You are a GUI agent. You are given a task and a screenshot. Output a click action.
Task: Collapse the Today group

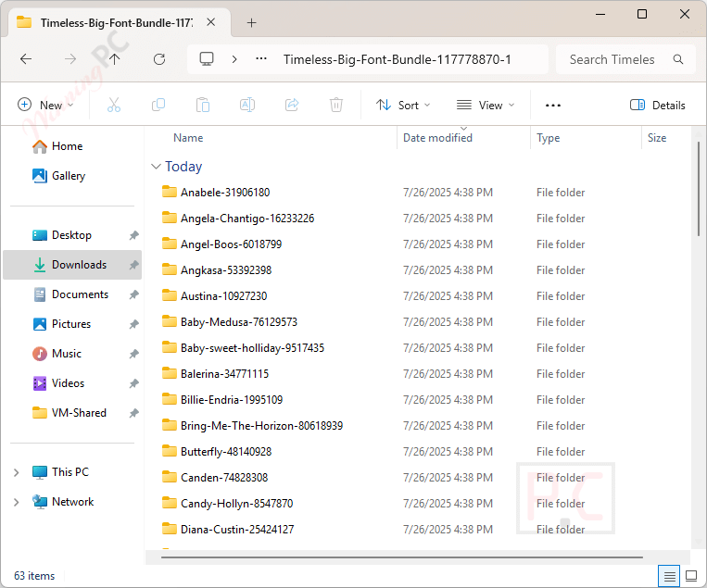pos(156,167)
